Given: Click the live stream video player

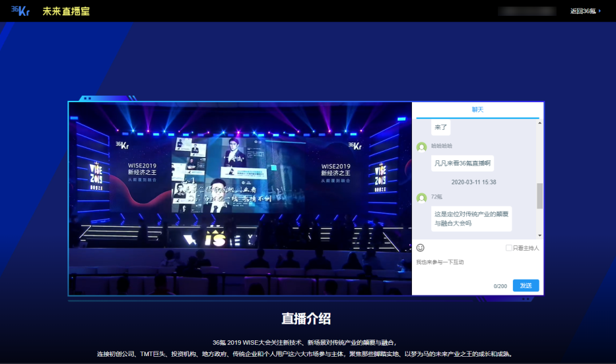Looking at the screenshot, I should click(240, 198).
